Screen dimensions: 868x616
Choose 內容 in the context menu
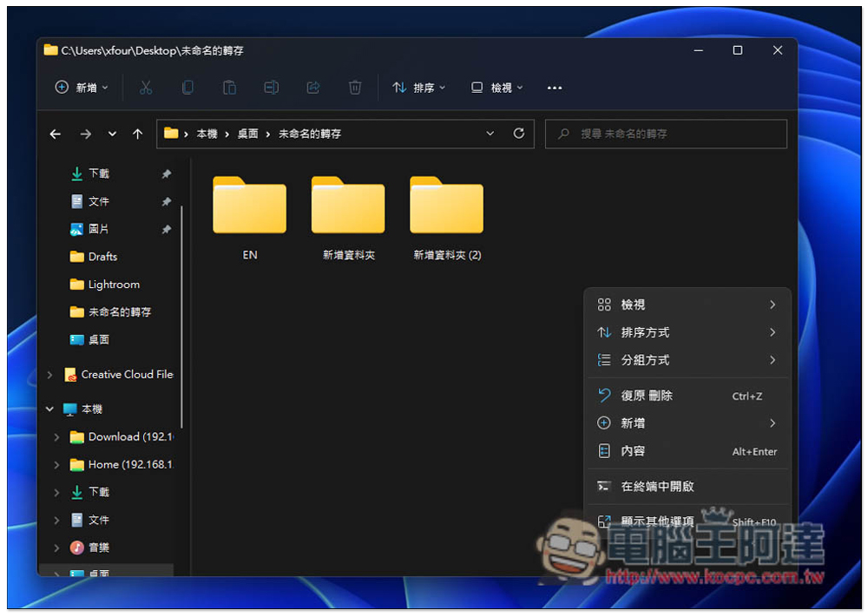pos(633,451)
